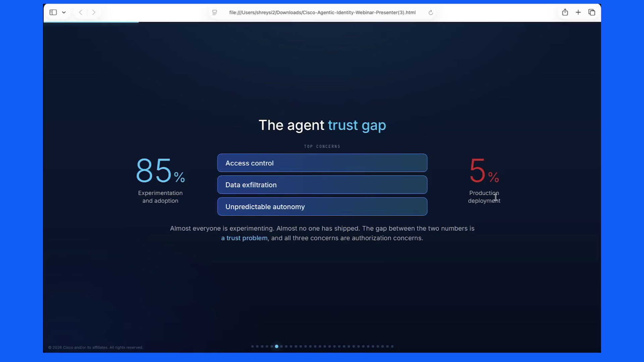The image size is (644, 362).
Task: Select the Unpredictable autonomy concern card
Action: pyautogui.click(x=322, y=206)
